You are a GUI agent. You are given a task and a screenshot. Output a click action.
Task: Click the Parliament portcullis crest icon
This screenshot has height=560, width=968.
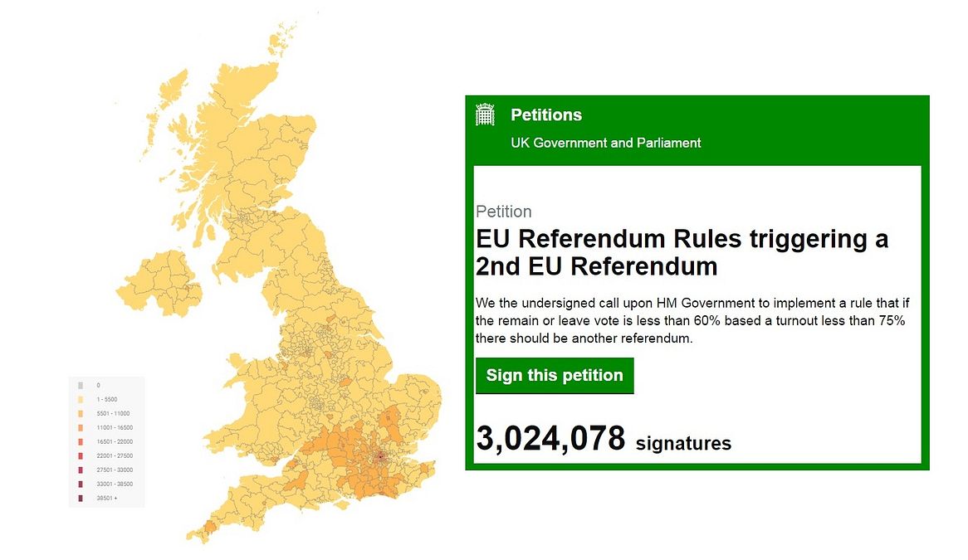tap(485, 114)
